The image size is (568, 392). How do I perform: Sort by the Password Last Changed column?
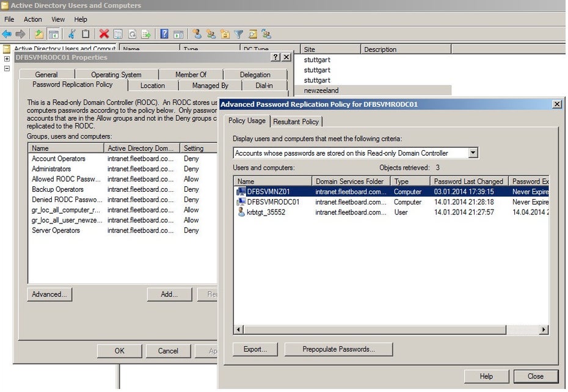click(468, 181)
